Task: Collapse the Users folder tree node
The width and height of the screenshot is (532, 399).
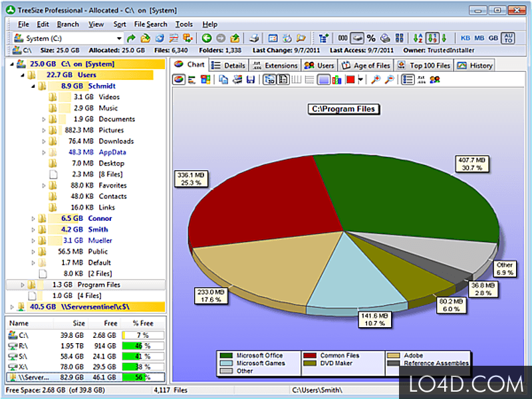Action: (23, 75)
